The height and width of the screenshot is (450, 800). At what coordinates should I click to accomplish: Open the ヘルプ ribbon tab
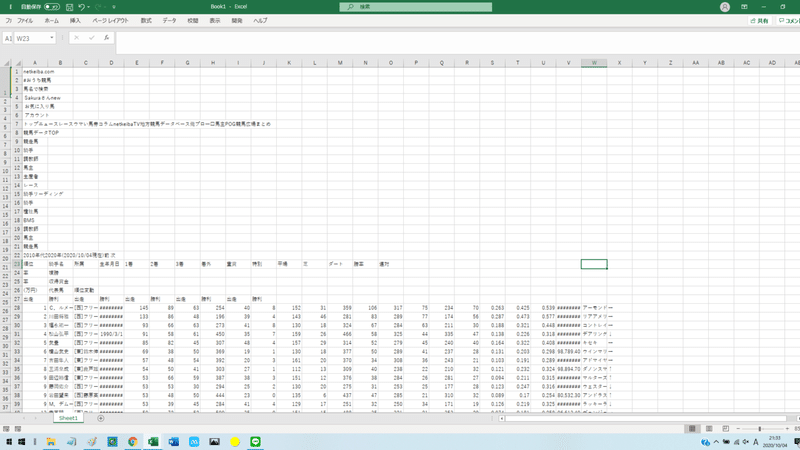coord(260,21)
